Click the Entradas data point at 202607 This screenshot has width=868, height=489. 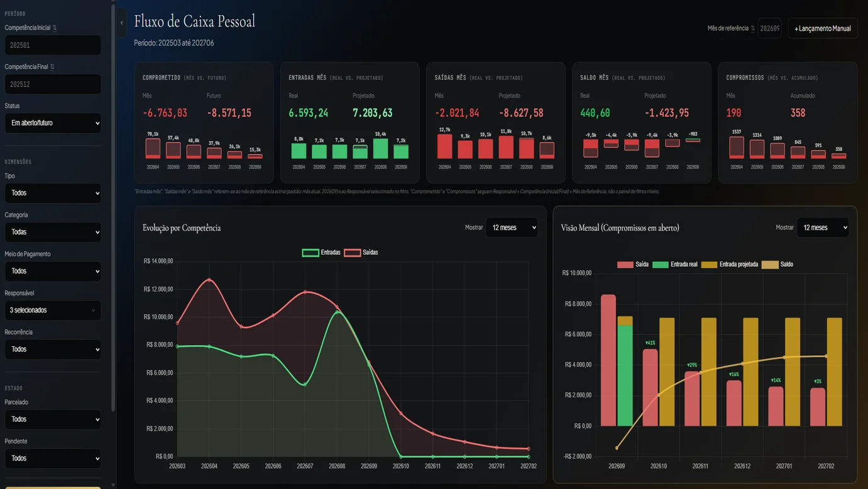tap(305, 385)
